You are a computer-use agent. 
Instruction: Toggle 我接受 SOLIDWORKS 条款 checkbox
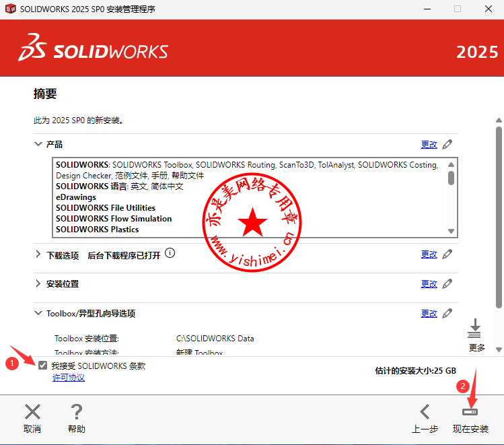click(43, 366)
